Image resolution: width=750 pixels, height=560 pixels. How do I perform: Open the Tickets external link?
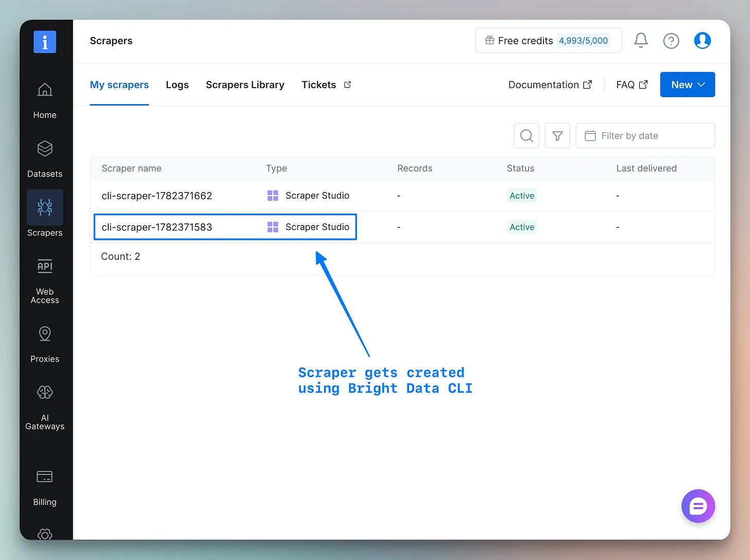point(326,85)
